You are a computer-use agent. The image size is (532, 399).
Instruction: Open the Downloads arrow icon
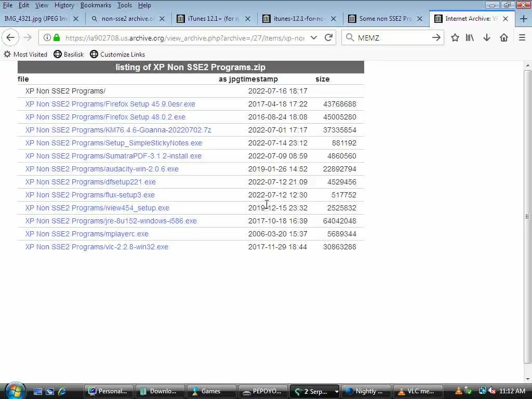point(487,37)
